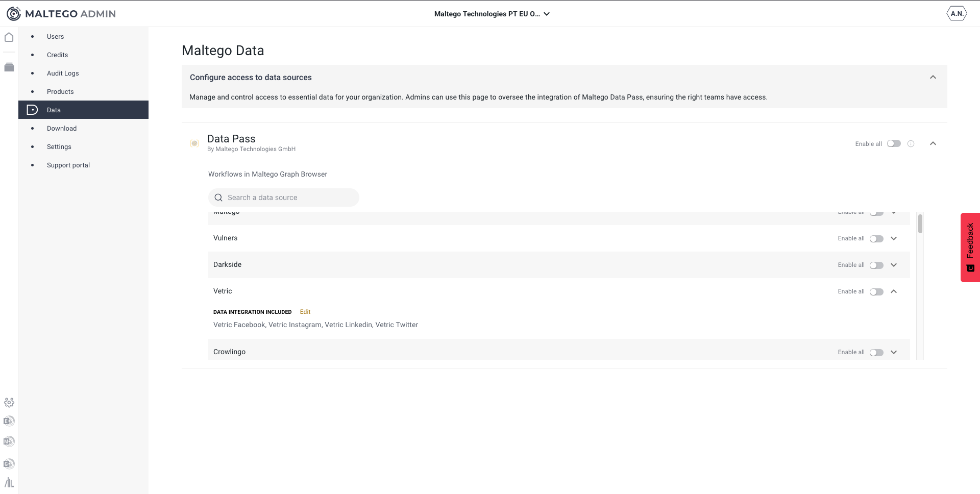Click the Vulners data source name

coord(225,238)
